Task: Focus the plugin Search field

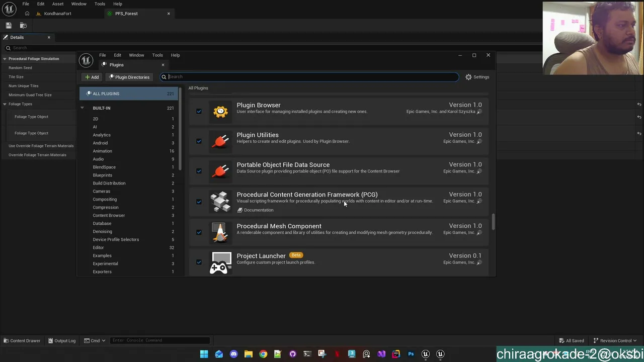Action: click(309, 77)
